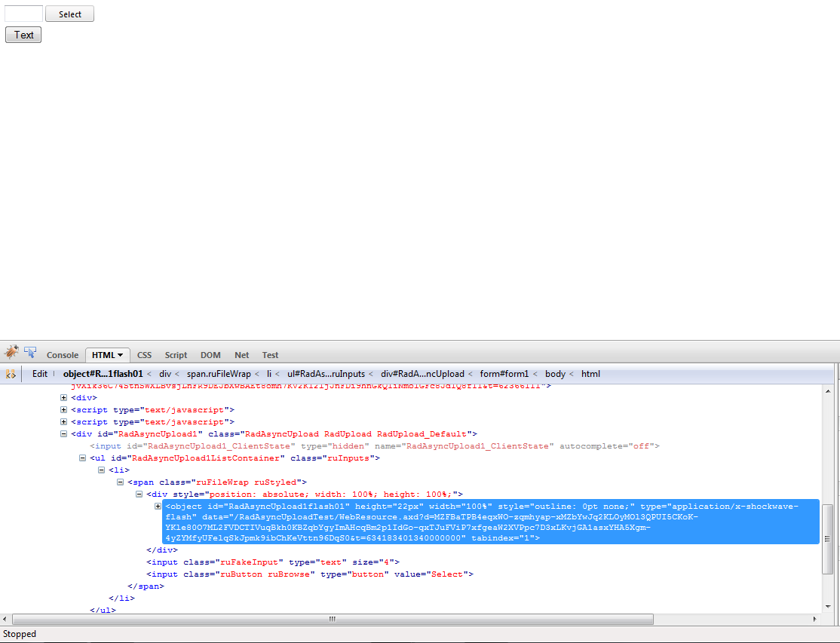840x643 pixels.
Task: Activate the element inspect pointer icon
Action: click(30, 352)
